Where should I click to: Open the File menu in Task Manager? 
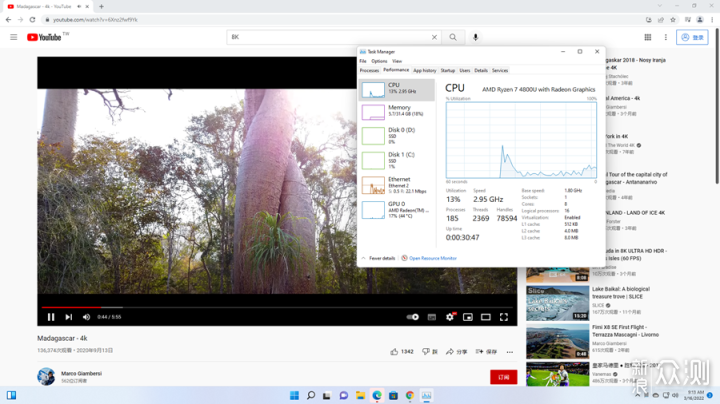coord(363,61)
